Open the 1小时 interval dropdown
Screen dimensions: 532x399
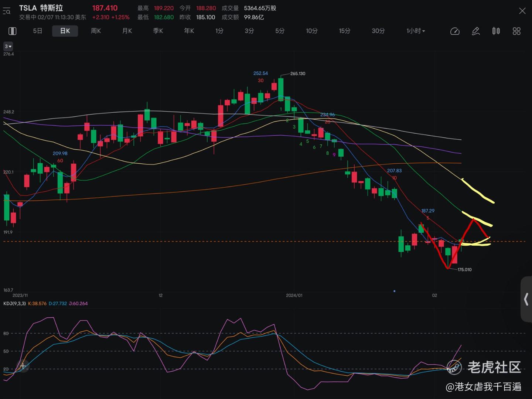pyautogui.click(x=416, y=31)
